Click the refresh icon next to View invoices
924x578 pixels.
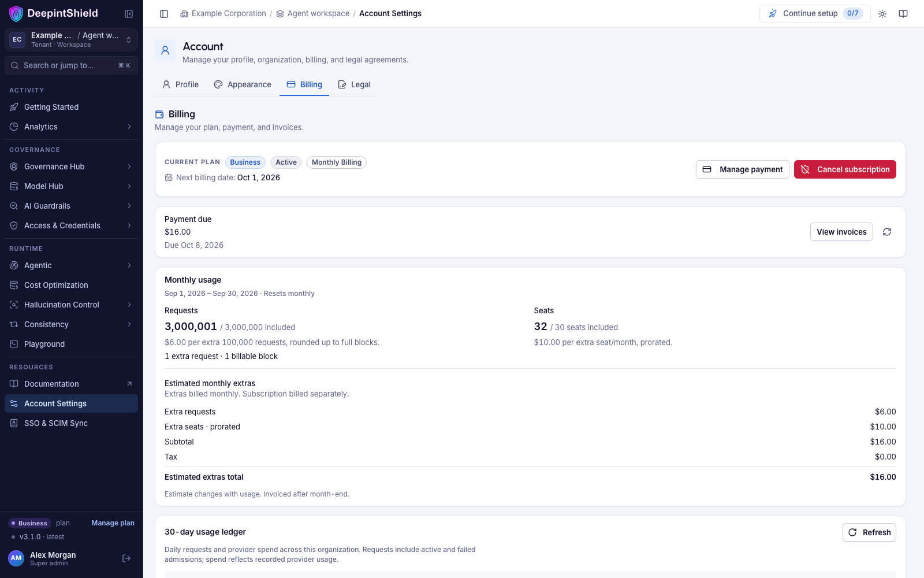(887, 232)
